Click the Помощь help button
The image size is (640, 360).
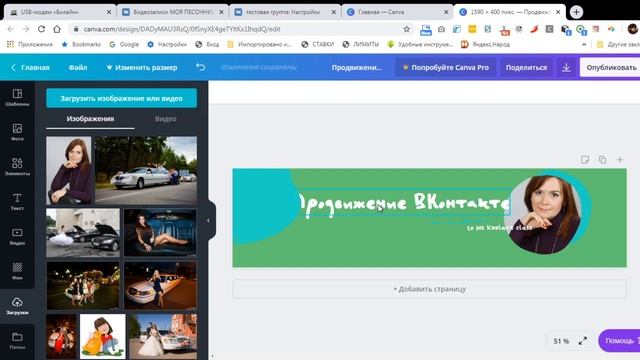(620, 340)
